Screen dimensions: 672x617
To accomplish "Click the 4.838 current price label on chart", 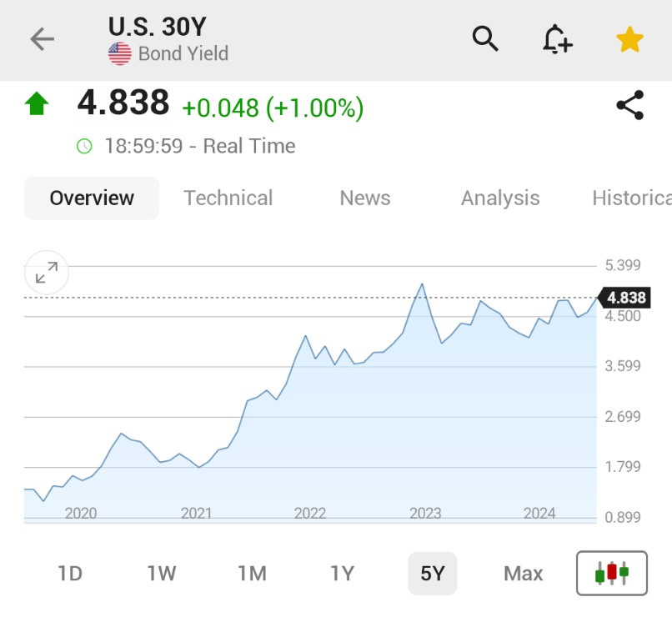I will pyautogui.click(x=624, y=298).
